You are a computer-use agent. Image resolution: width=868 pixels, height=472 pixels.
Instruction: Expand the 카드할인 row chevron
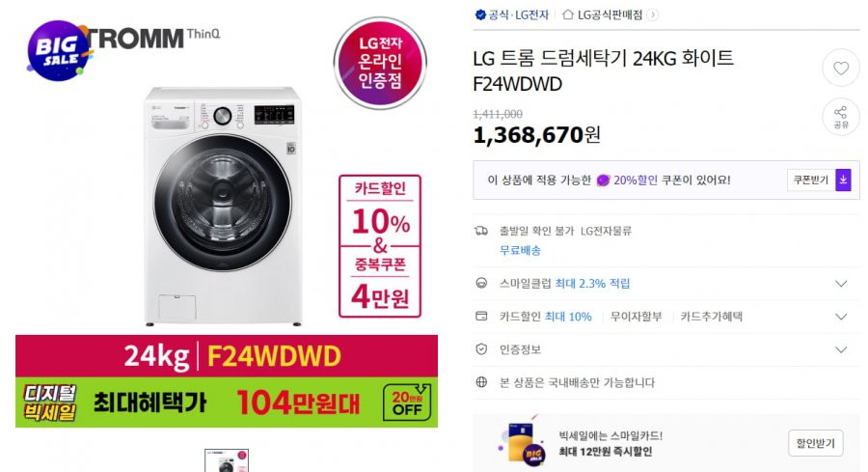841,317
